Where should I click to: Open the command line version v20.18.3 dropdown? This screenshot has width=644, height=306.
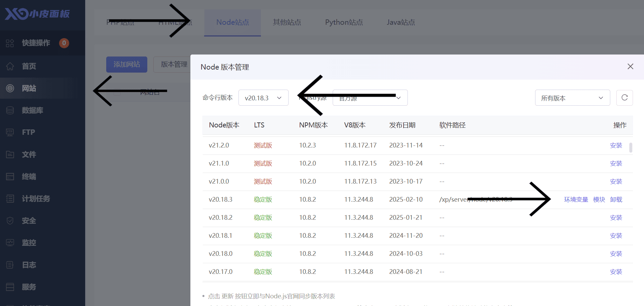263,98
